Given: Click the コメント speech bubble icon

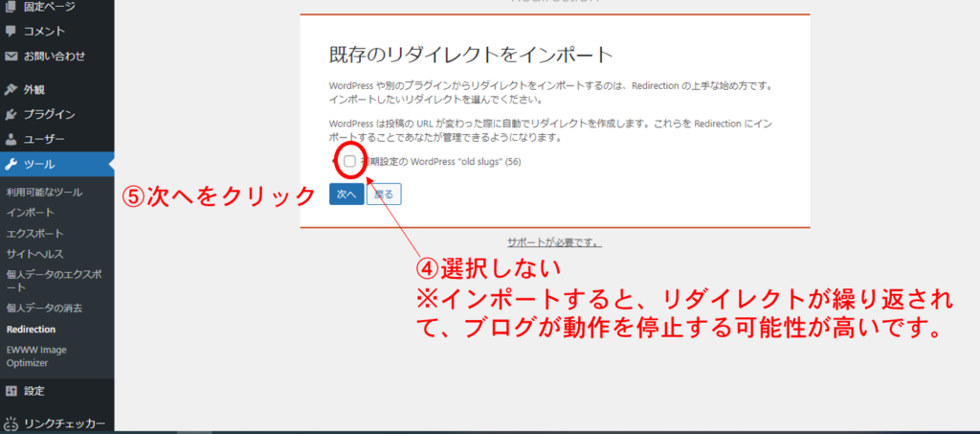Looking at the screenshot, I should tap(11, 32).
